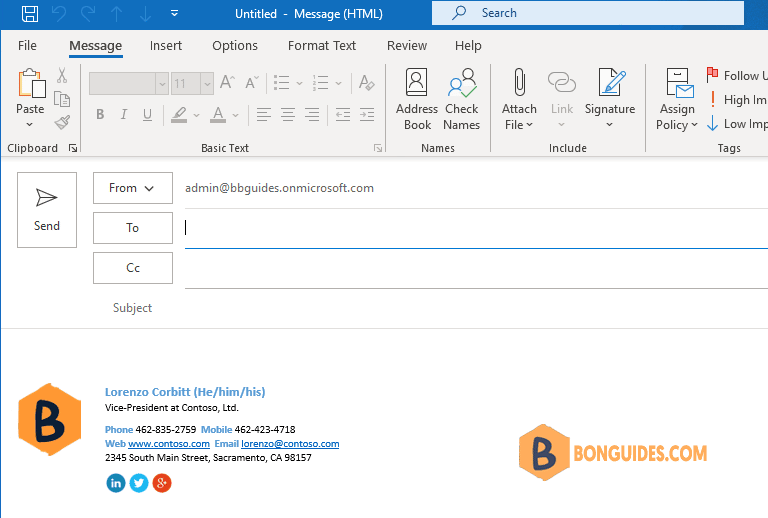
Task: Click Grow Font icon
Action: [227, 82]
